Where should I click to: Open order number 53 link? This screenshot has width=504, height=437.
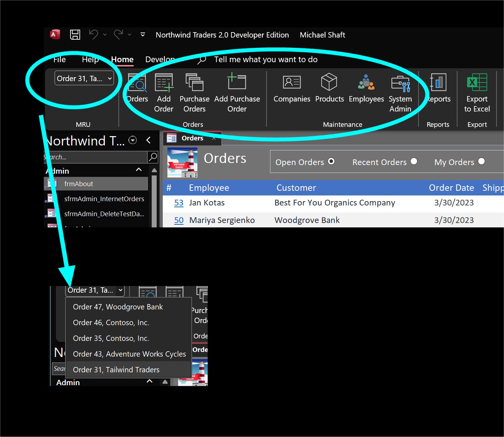pyautogui.click(x=178, y=203)
